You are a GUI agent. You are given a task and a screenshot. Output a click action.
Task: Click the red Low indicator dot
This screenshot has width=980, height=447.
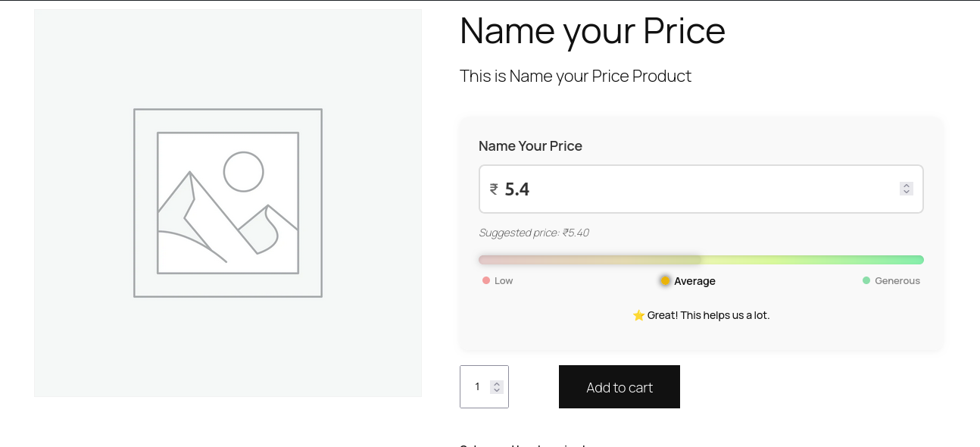coord(486,280)
